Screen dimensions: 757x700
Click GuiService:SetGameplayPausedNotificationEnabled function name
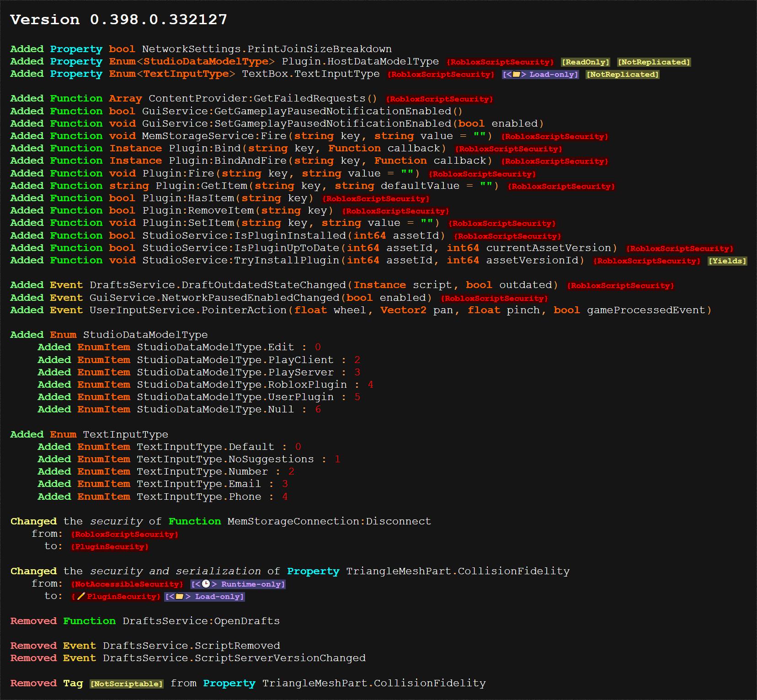[297, 123]
